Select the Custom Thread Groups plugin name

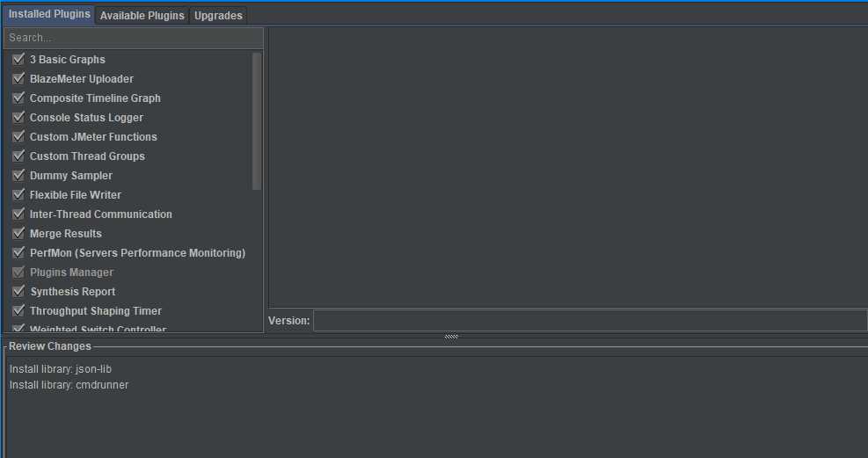tap(87, 156)
